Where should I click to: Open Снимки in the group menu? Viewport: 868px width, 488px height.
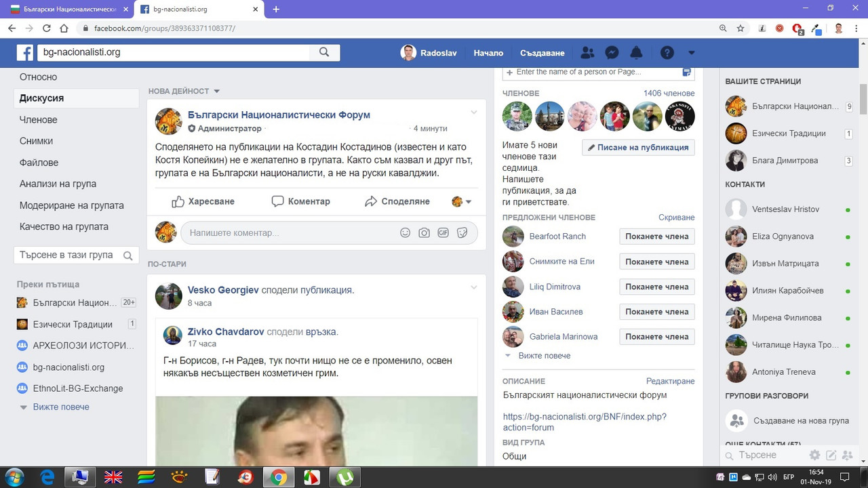click(x=36, y=141)
